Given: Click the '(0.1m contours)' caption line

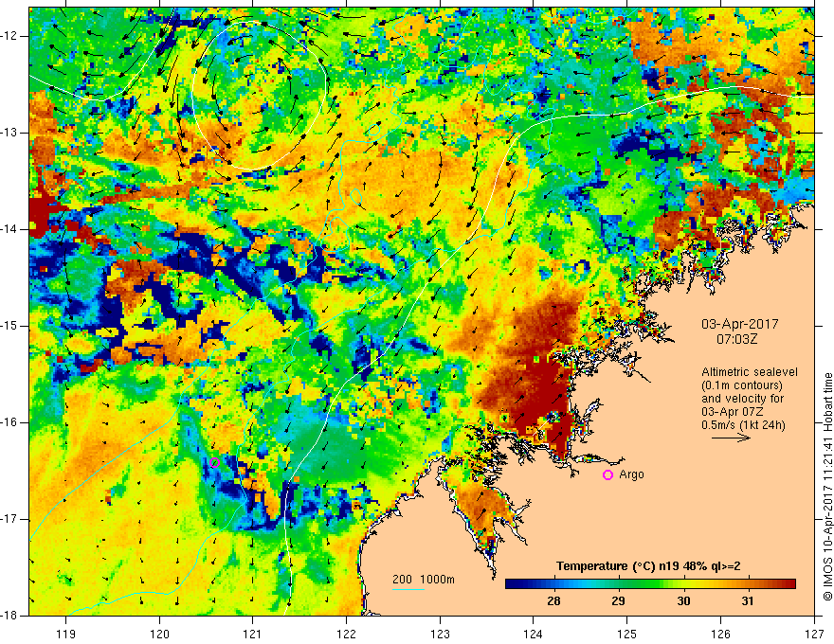Looking at the screenshot, I should click(x=742, y=385).
